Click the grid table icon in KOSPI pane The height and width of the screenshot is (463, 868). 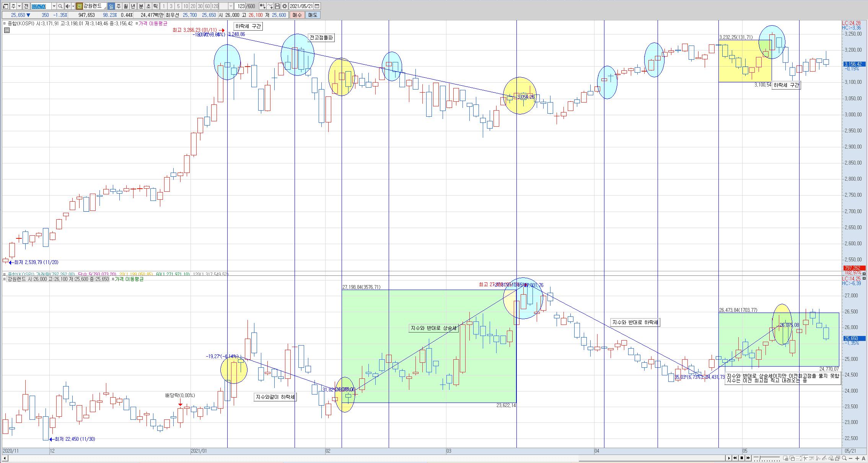point(7,30)
